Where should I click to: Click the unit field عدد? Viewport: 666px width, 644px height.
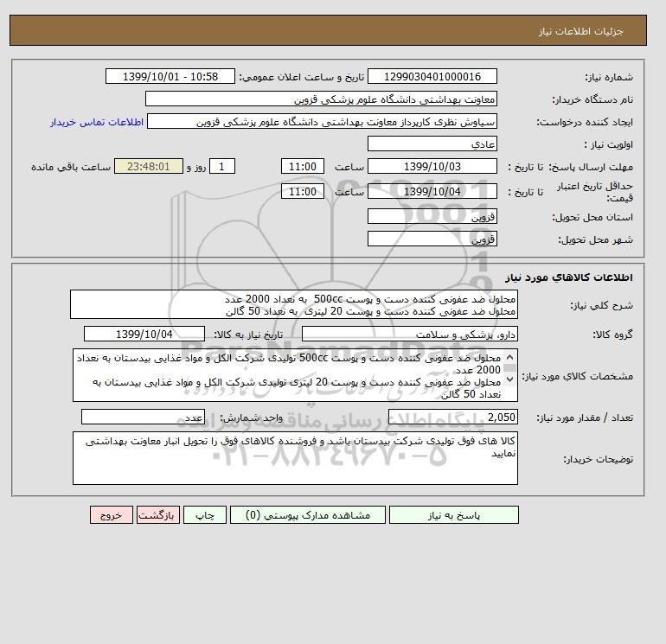[143, 418]
